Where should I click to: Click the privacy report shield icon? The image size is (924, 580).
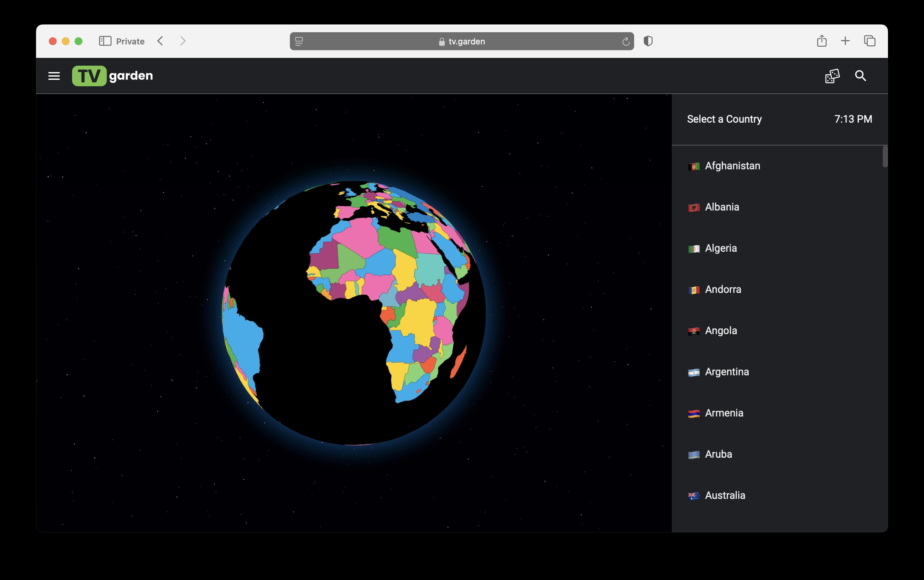point(648,41)
